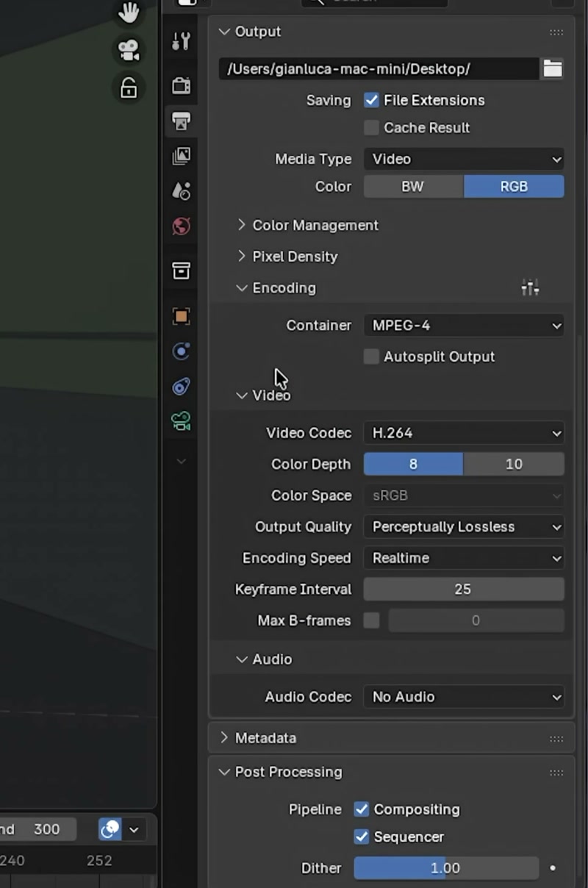Image resolution: width=588 pixels, height=888 pixels.
Task: Click the Metadata panel drag handle dots
Action: (x=556, y=738)
